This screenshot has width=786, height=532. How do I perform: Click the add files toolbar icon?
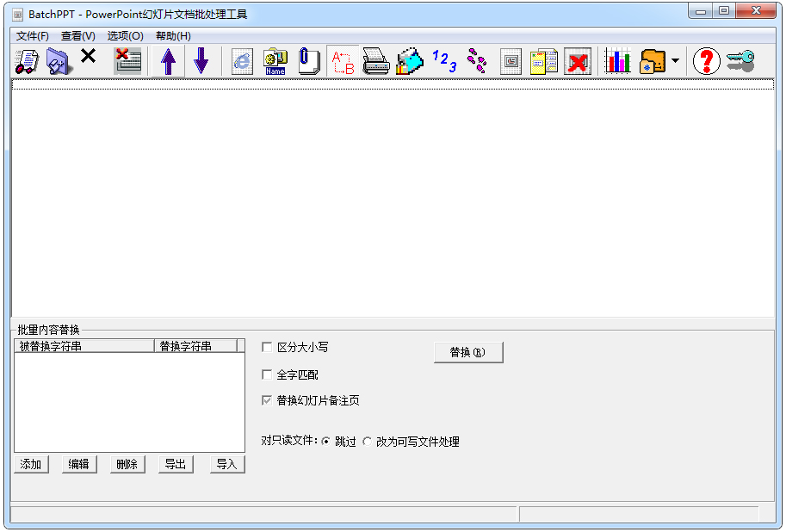point(27,61)
